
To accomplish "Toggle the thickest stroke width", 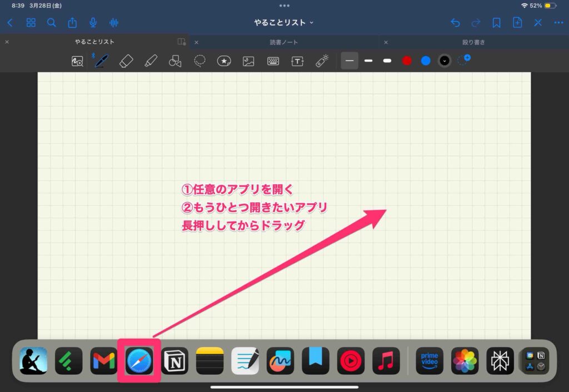I will click(x=387, y=61).
